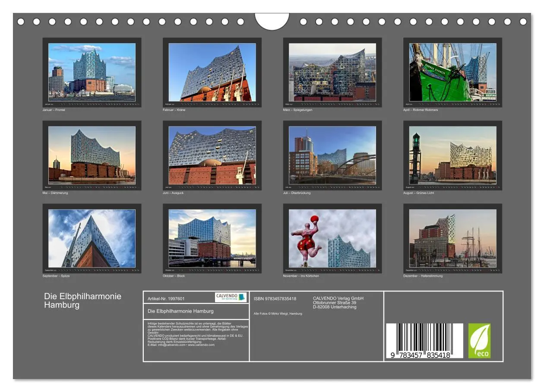Click the "D-82008 Unterhaching" address line
Viewport: 544px width, 392px height.
(x=335, y=307)
